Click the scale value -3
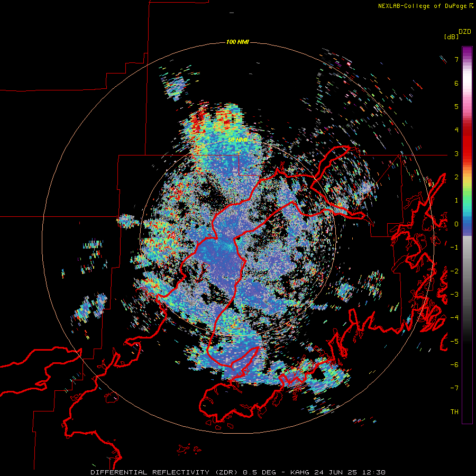The image size is (476, 476). tap(454, 295)
